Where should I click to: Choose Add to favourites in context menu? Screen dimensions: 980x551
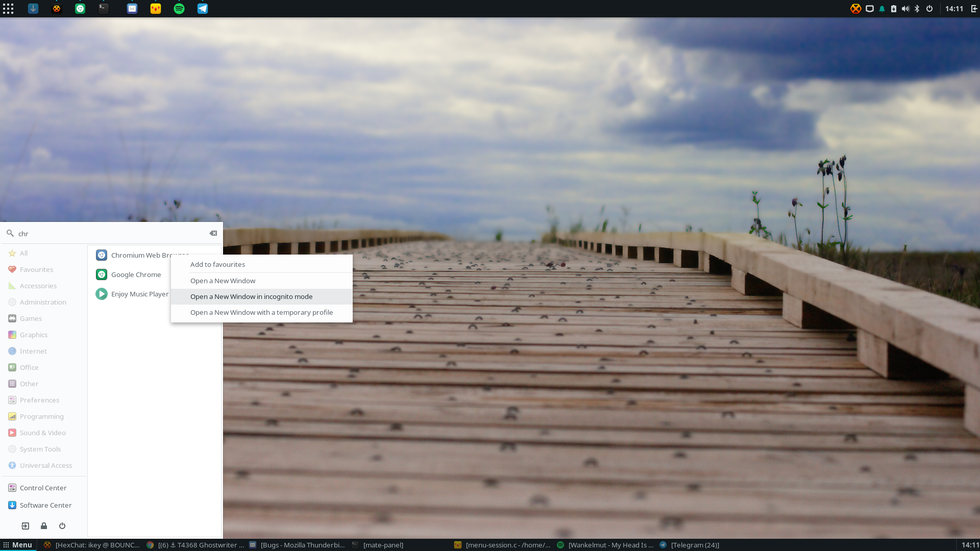262,264
